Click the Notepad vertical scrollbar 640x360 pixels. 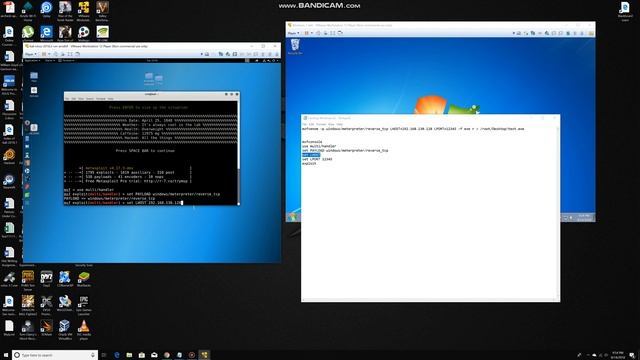pyautogui.click(x=558, y=213)
